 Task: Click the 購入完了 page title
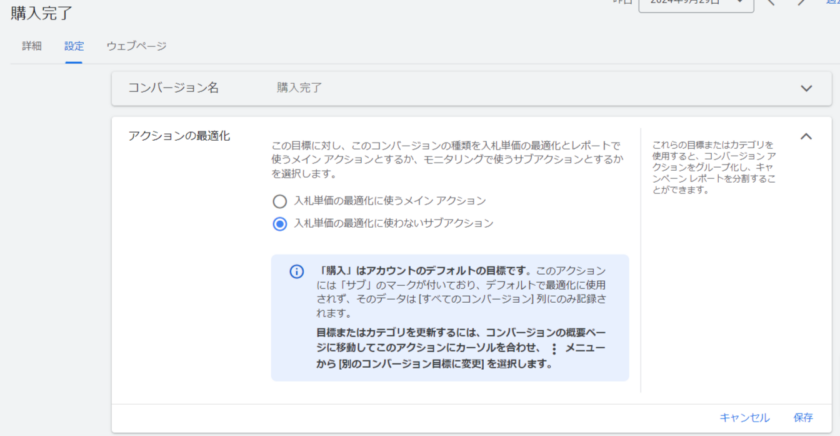[x=41, y=12]
